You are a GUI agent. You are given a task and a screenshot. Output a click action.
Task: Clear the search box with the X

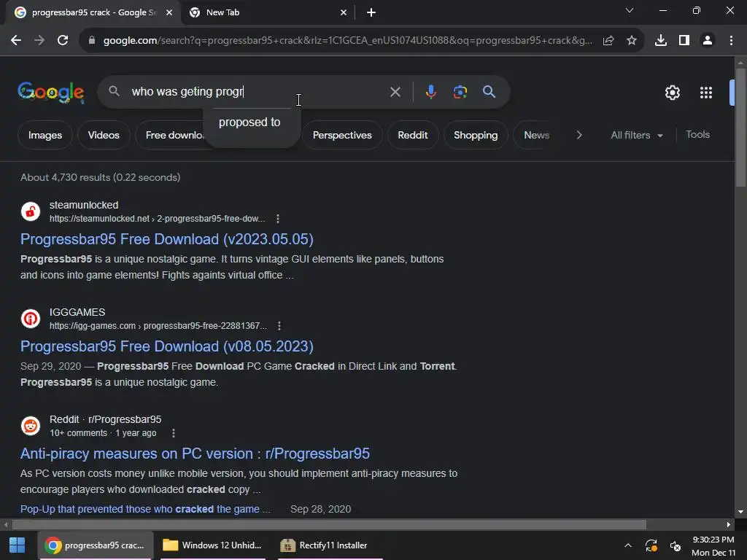(x=395, y=92)
